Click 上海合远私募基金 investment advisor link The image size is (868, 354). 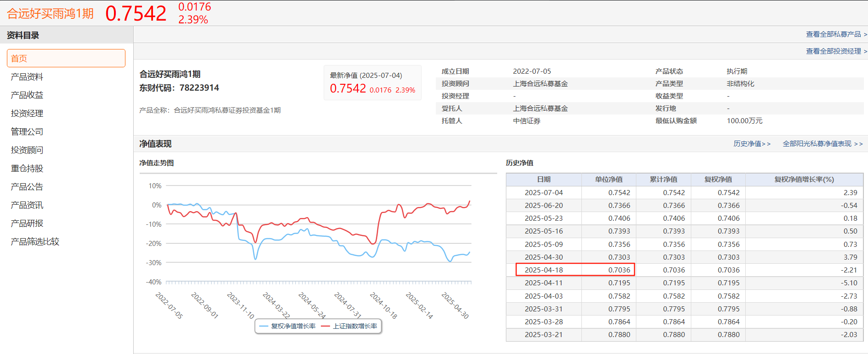(540, 84)
